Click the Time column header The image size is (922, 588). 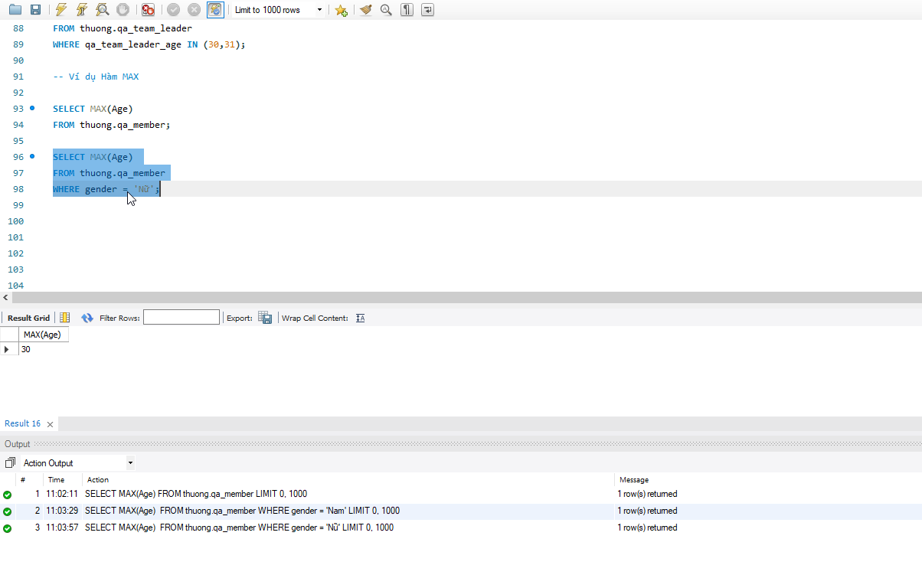pyautogui.click(x=56, y=479)
